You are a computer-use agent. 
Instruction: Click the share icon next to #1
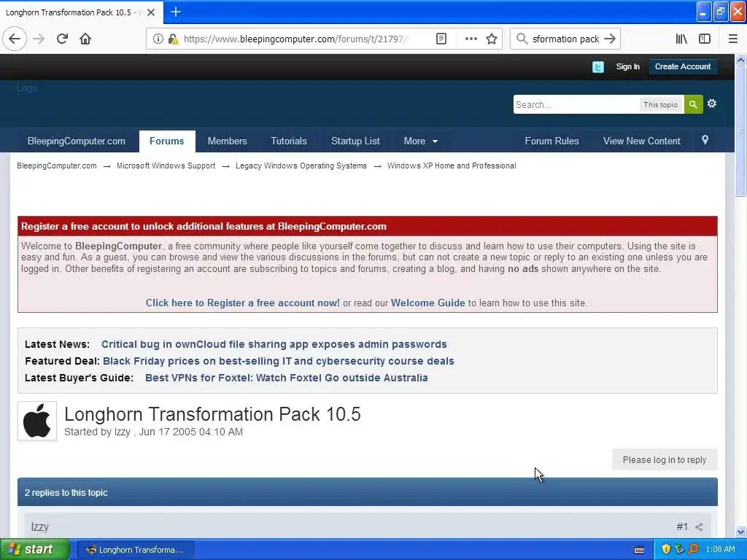tap(699, 526)
